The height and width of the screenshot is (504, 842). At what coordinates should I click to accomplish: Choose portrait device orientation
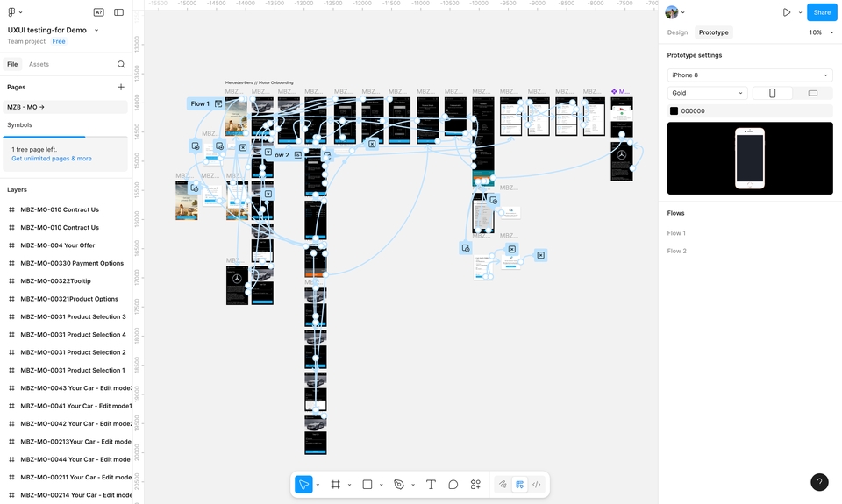coord(772,93)
